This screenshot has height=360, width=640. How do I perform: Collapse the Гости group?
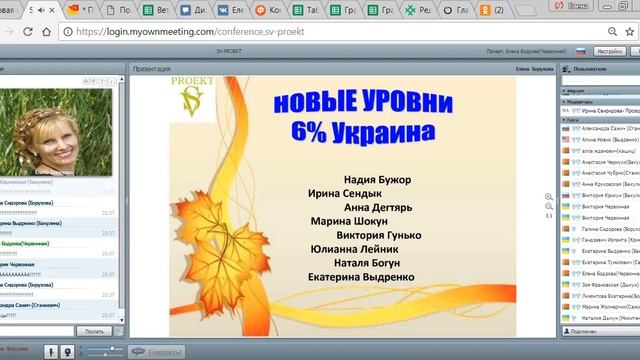pyautogui.click(x=601, y=120)
